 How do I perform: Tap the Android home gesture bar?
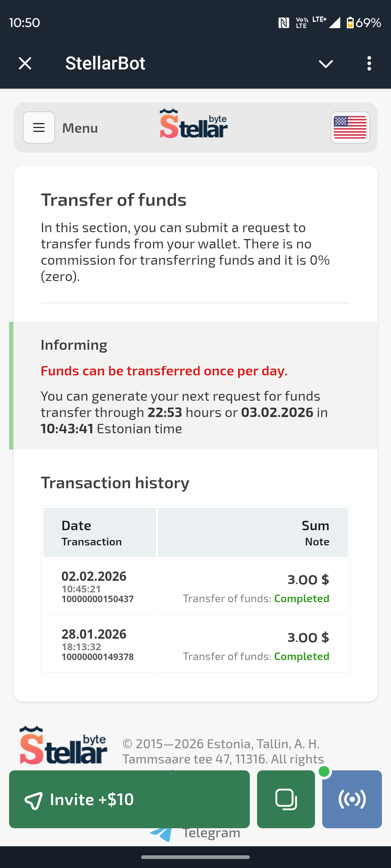point(195,857)
